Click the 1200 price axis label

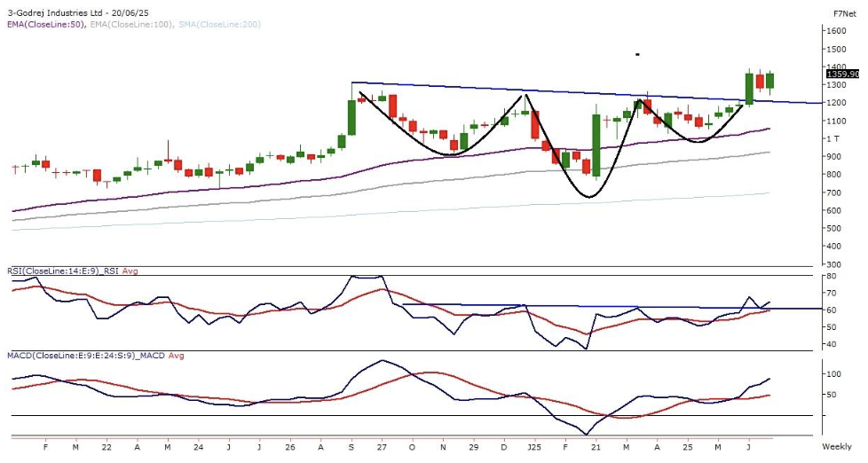(x=836, y=103)
